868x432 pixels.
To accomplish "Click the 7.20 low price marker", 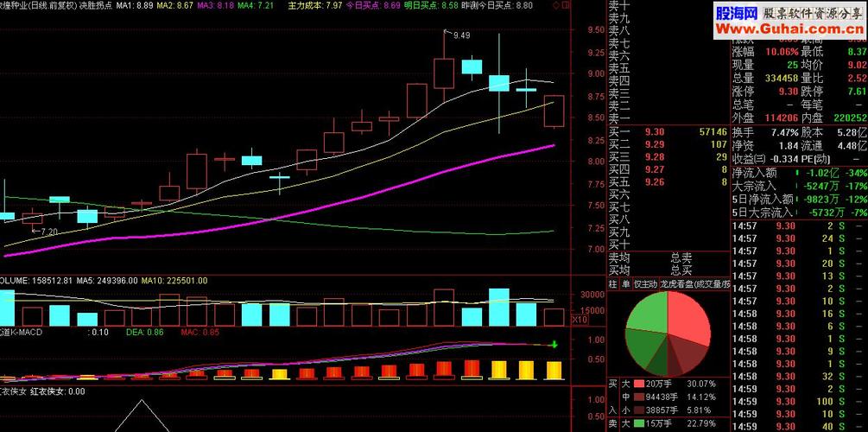I will point(46,232).
